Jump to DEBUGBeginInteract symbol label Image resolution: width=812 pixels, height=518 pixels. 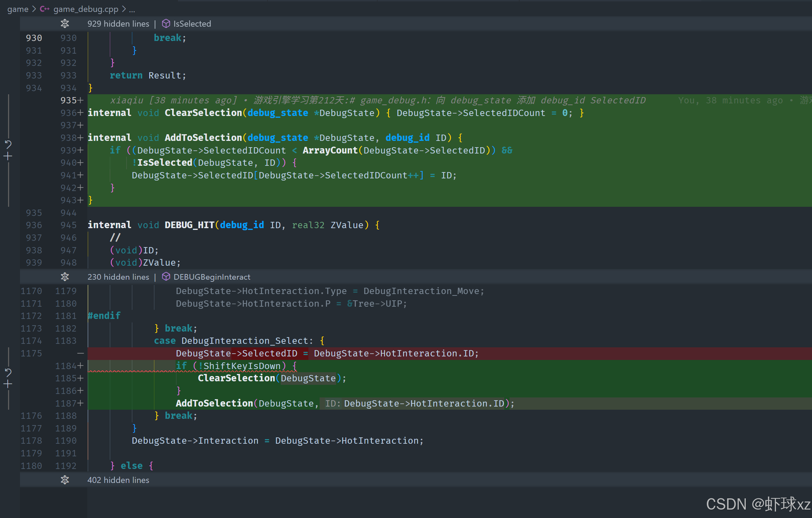pyautogui.click(x=212, y=277)
